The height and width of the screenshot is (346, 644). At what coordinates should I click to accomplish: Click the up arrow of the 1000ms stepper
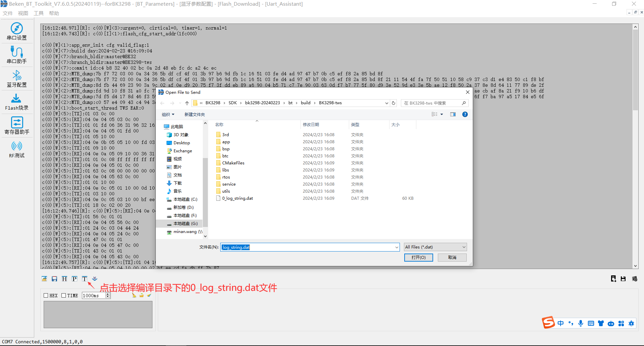coord(107,294)
